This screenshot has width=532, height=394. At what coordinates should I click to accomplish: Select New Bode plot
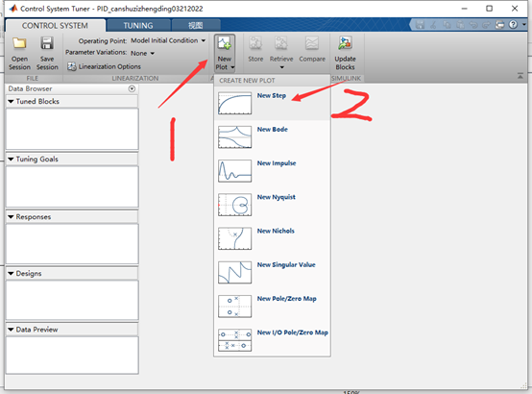click(272, 136)
